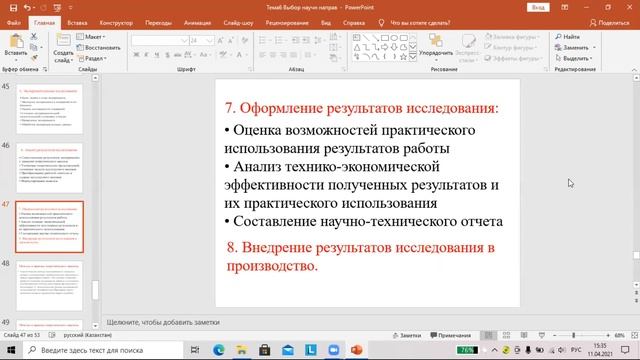Screen dimensions: 640x360
Task: Open the Файл menu tab
Action: [13, 23]
